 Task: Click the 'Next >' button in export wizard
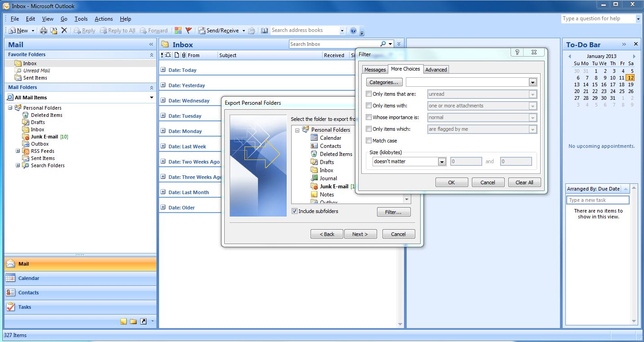tap(360, 234)
